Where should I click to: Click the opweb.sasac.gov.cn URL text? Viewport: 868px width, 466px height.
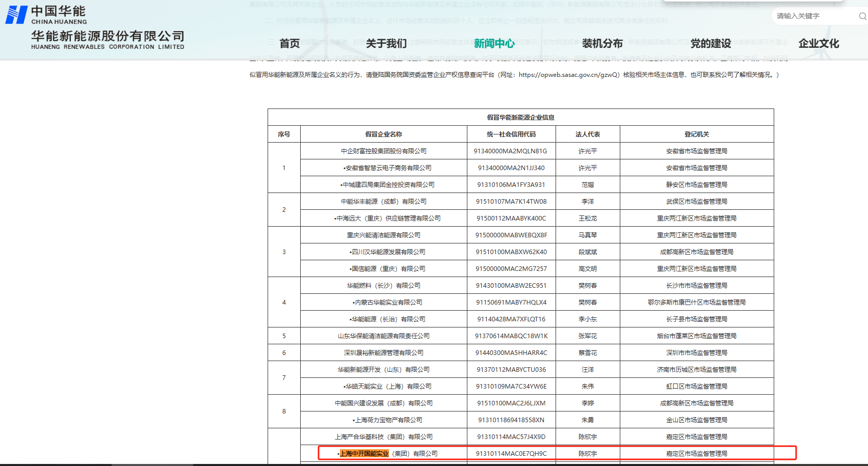coord(569,75)
